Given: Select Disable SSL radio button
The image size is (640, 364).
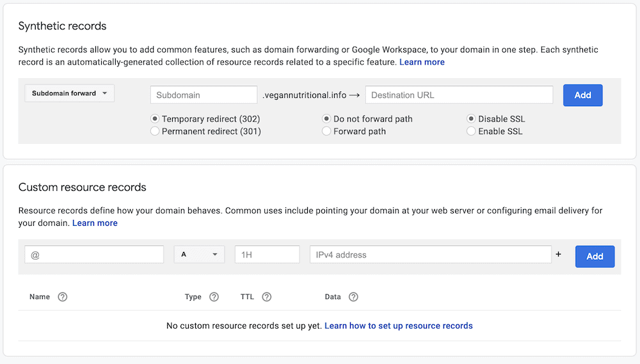Looking at the screenshot, I should click(x=471, y=119).
